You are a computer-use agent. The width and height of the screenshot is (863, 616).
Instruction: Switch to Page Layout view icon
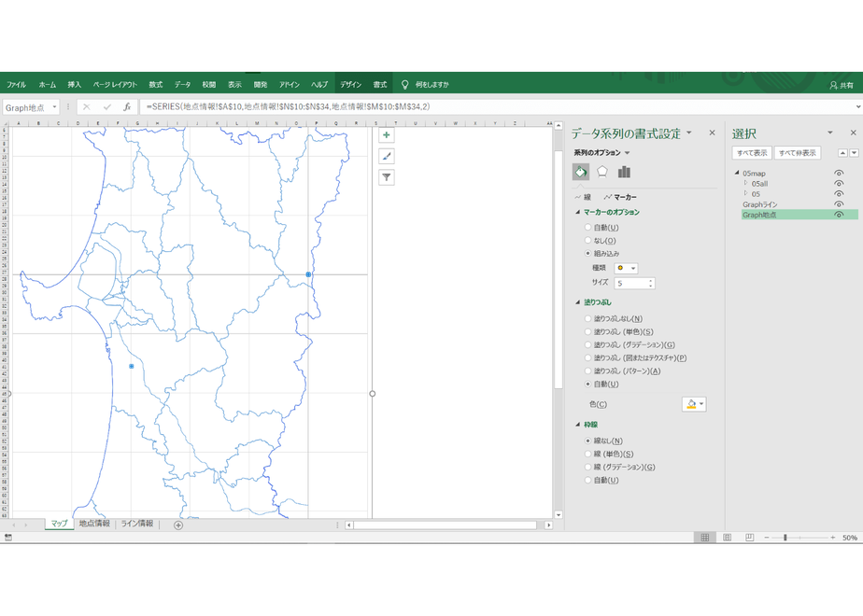click(727, 538)
